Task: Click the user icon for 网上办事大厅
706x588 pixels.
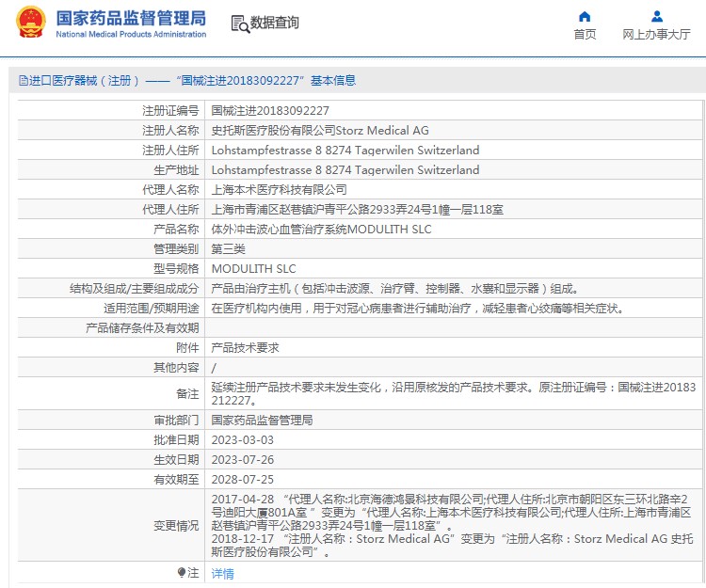Action: pos(657,17)
